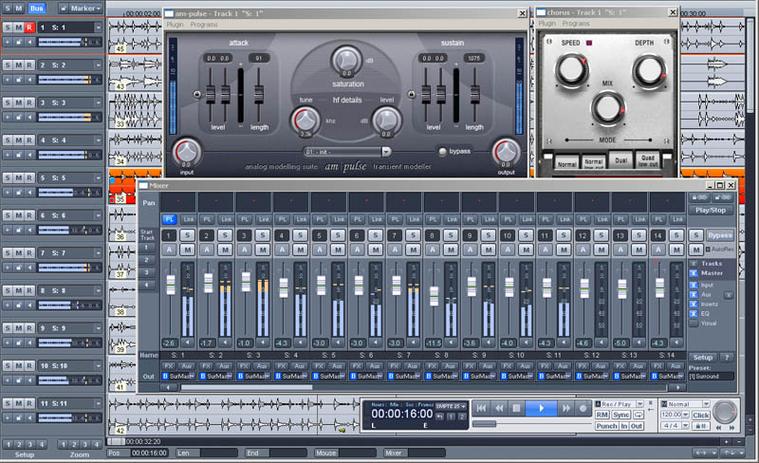759x463 pixels.
Task: Open the Plugin menu in am-pulse window
Action: [x=175, y=24]
